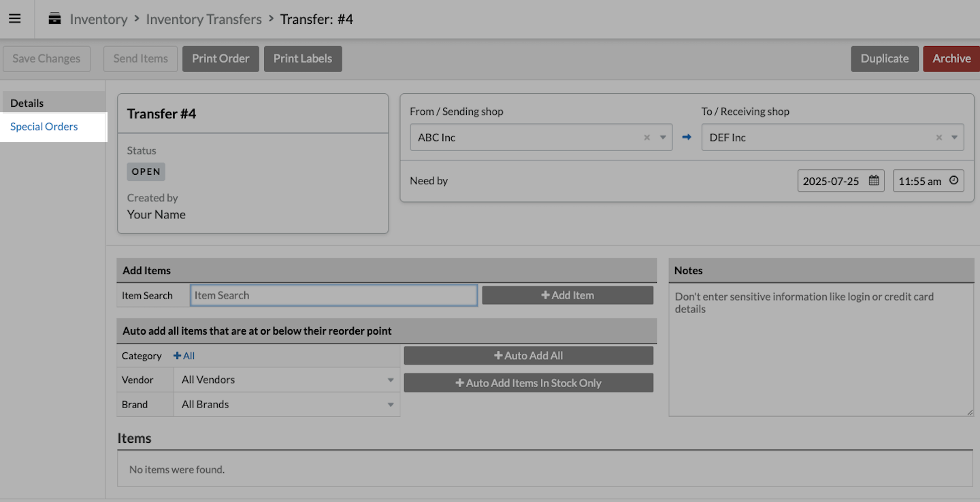Go to Inventory Transfers breadcrumb link
The height and width of the screenshot is (502, 980).
pyautogui.click(x=203, y=19)
